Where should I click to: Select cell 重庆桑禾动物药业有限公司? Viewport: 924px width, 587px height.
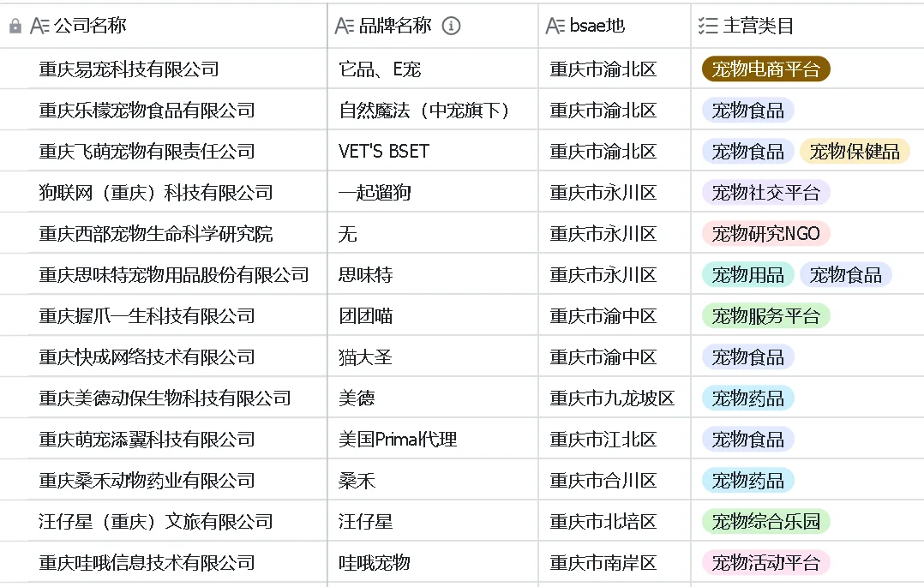pyautogui.click(x=163, y=481)
